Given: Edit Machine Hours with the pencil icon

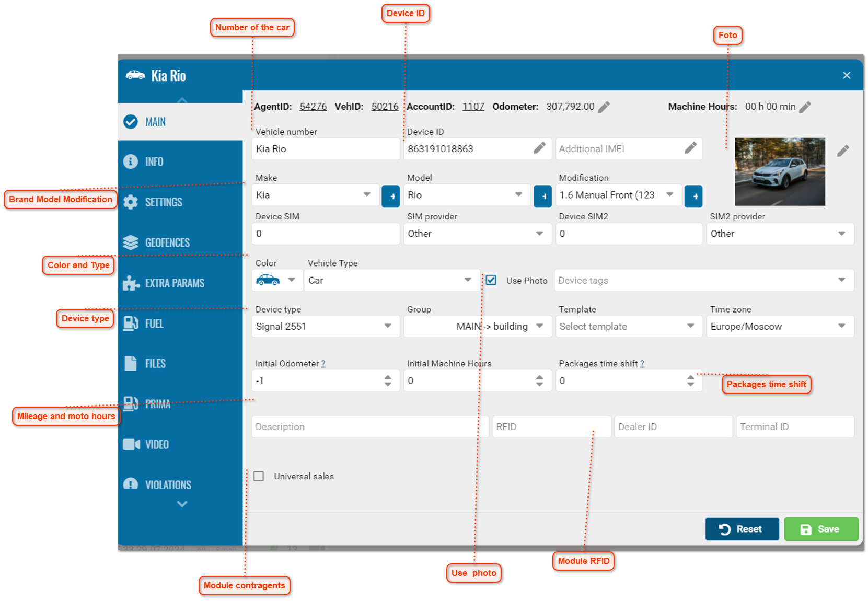Looking at the screenshot, I should click(x=805, y=107).
